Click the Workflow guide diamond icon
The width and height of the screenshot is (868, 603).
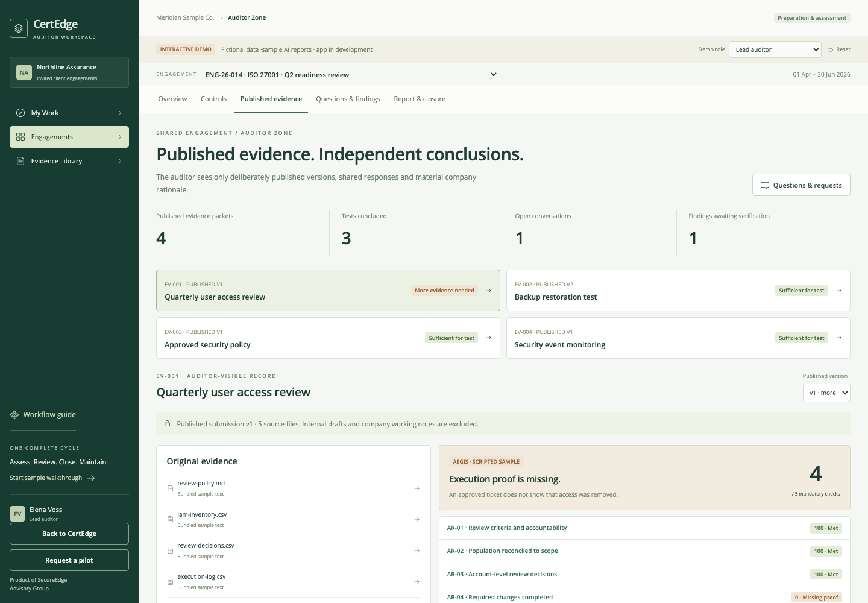pyautogui.click(x=14, y=415)
